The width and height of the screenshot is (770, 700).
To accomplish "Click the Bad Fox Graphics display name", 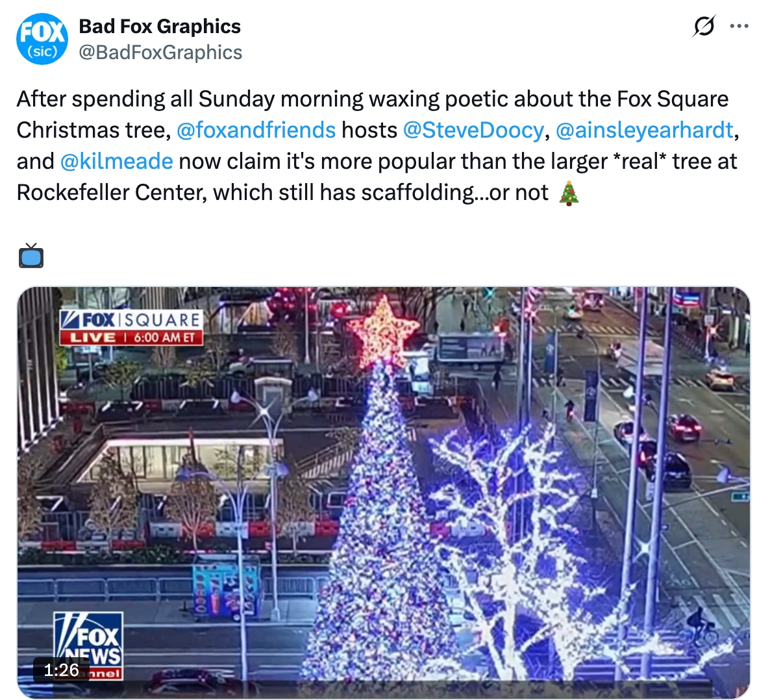I will [x=160, y=27].
